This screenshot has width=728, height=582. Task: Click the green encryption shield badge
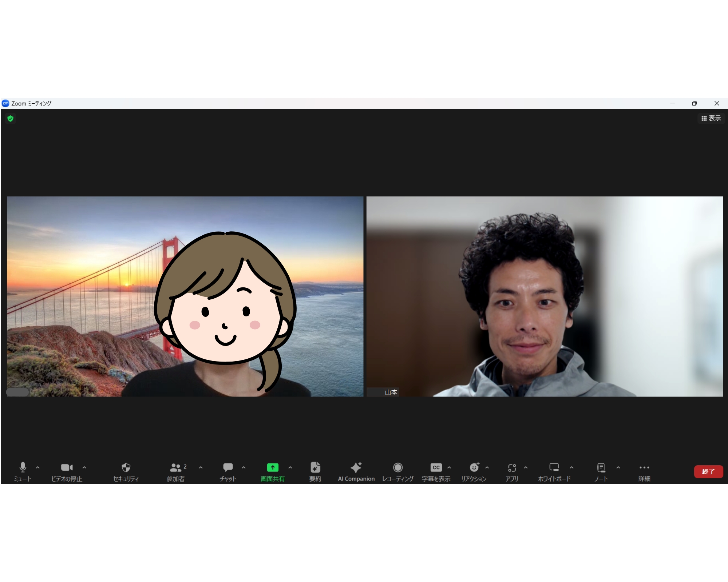click(11, 119)
